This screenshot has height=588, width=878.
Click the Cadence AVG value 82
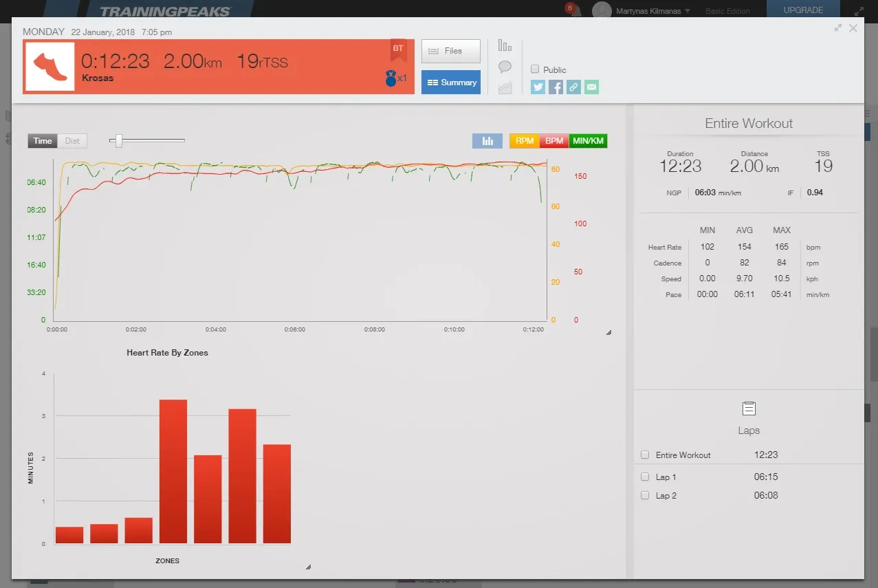[x=744, y=263]
